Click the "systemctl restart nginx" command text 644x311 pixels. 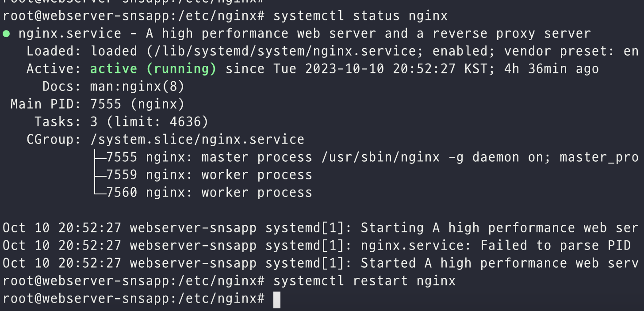[364, 281]
